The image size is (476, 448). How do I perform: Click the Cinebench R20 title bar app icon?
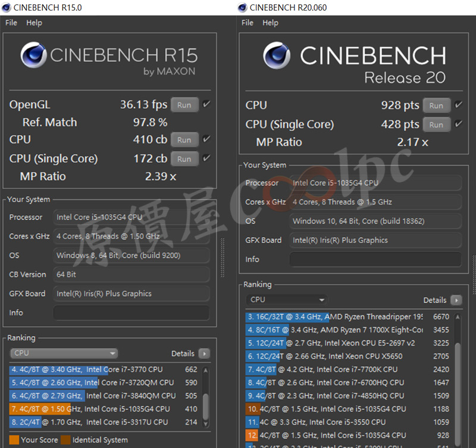point(242,7)
